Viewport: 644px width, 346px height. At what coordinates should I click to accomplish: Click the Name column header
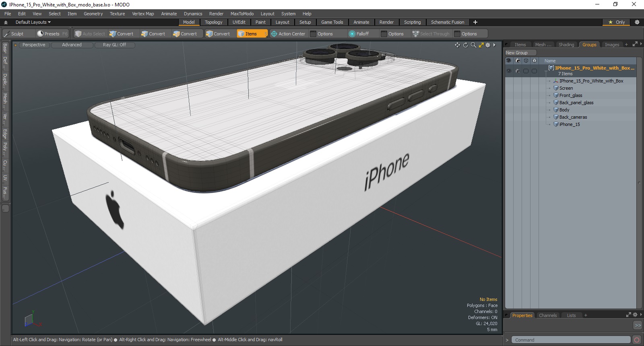point(550,61)
